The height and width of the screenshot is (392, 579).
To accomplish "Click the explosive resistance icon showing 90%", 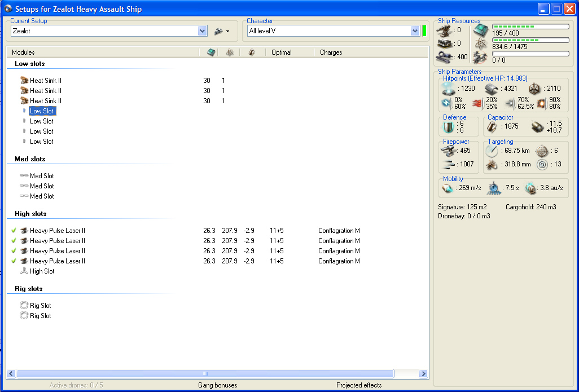I will 541,104.
